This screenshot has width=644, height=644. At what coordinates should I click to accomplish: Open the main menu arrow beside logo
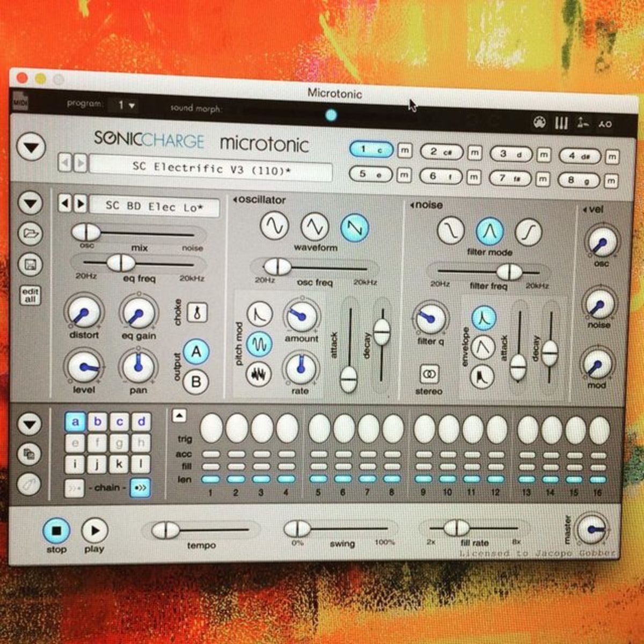click(x=31, y=147)
